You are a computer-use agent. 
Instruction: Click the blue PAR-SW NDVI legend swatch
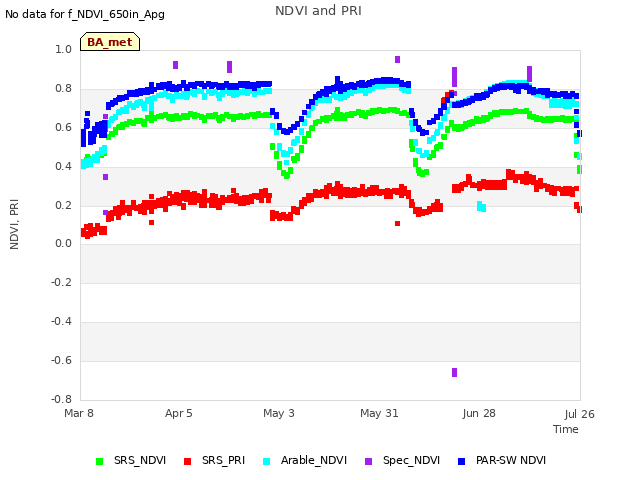pos(462,462)
